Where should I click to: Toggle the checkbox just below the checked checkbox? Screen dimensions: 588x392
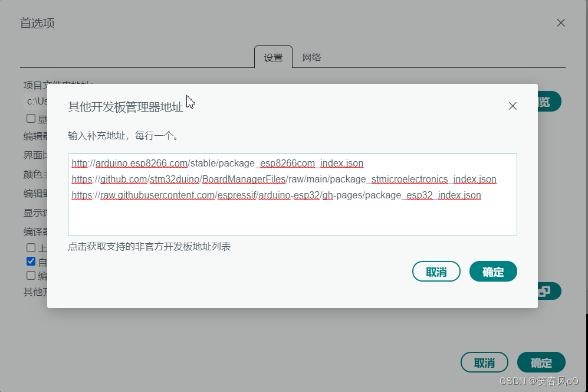click(31, 276)
